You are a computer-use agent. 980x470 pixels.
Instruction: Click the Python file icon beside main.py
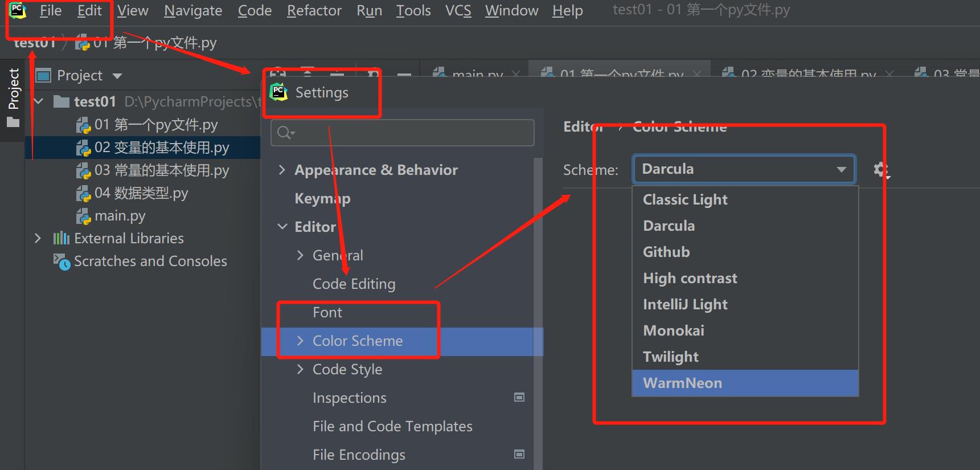[x=84, y=216]
